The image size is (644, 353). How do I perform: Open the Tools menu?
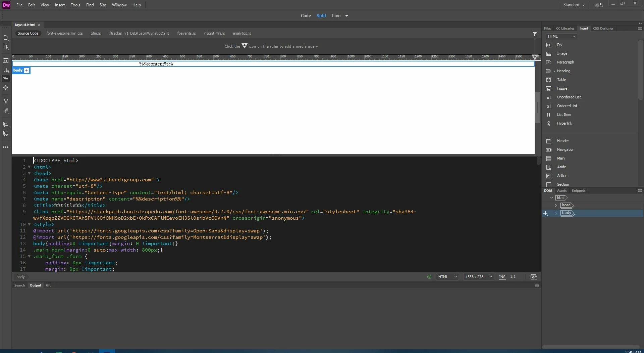click(75, 5)
